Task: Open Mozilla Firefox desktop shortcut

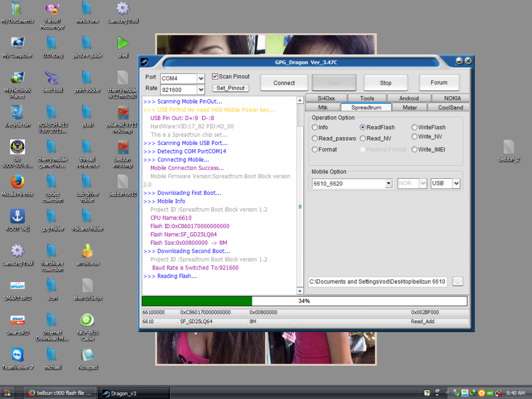Action: pos(17,182)
